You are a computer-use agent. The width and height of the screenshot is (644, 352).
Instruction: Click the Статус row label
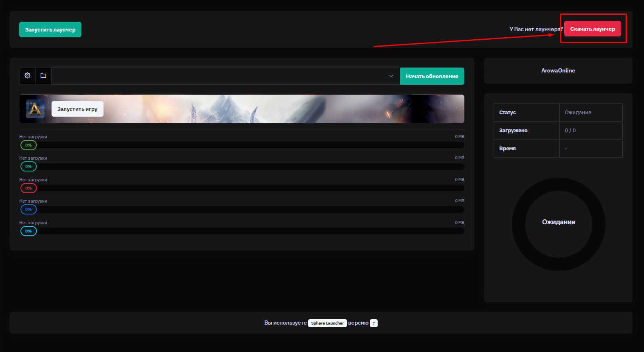(x=507, y=113)
